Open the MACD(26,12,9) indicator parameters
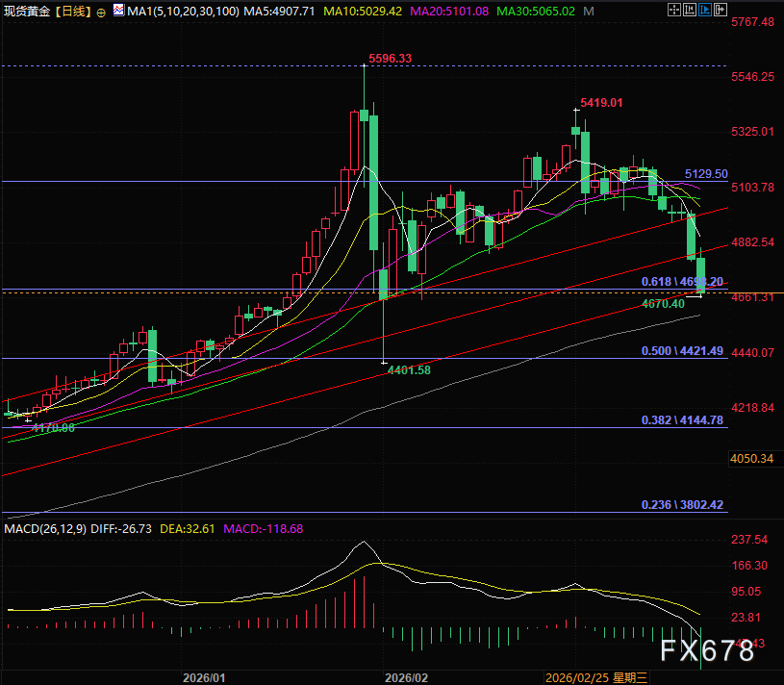 click(x=45, y=529)
